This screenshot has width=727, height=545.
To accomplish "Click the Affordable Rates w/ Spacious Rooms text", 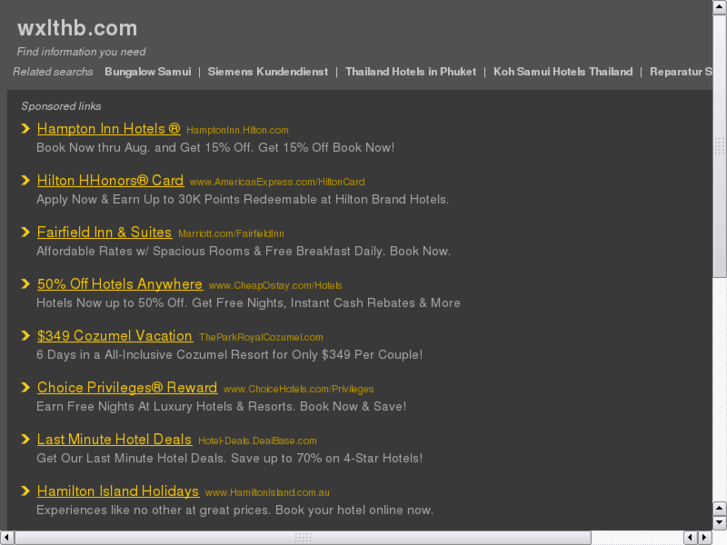I will [243, 251].
